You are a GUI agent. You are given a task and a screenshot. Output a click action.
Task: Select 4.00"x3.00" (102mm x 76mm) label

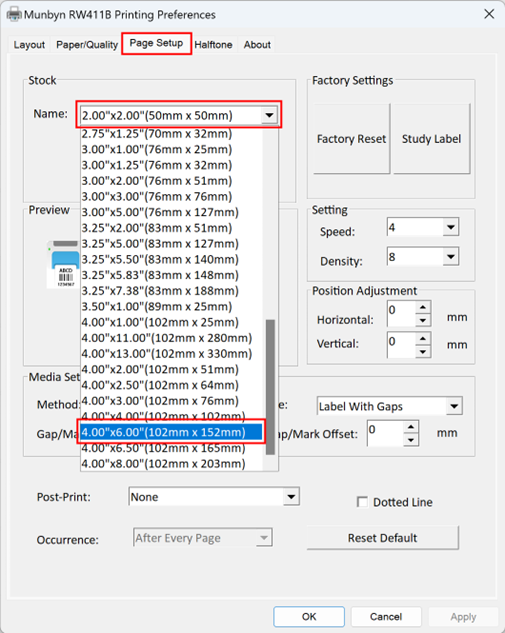pos(172,401)
